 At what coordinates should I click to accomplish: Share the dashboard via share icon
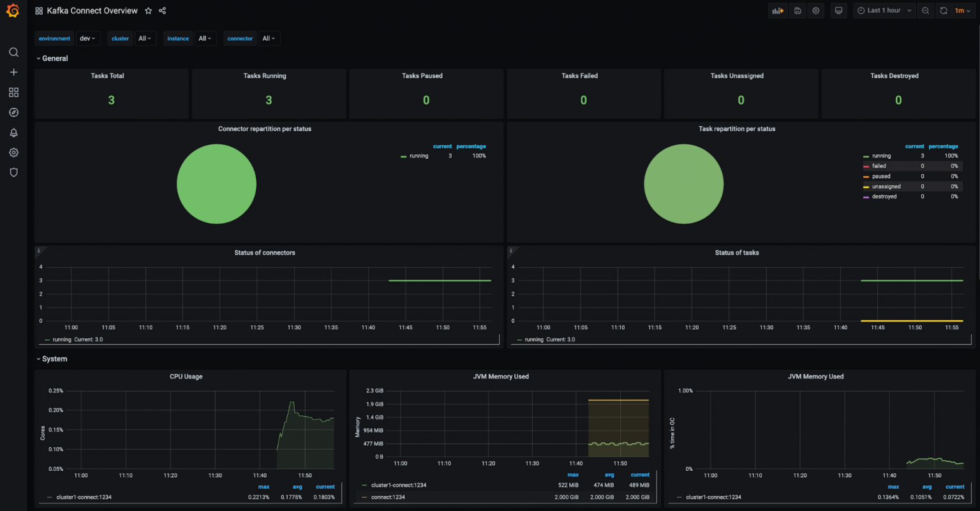[x=162, y=11]
